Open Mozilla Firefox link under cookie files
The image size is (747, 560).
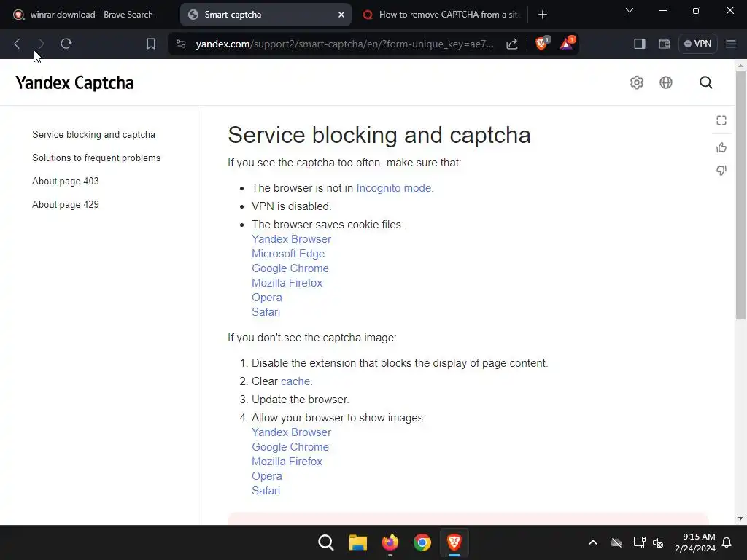coord(287,283)
